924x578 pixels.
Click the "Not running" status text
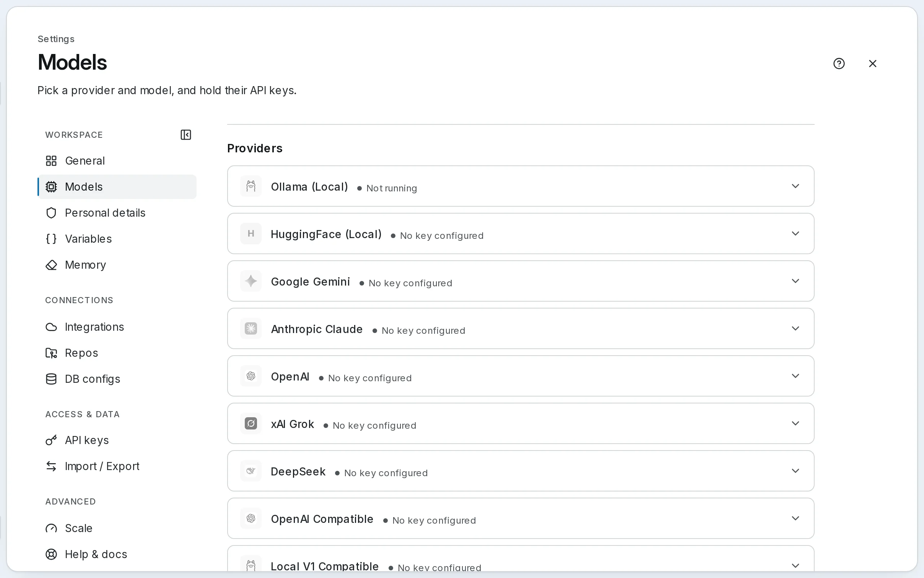(x=392, y=188)
